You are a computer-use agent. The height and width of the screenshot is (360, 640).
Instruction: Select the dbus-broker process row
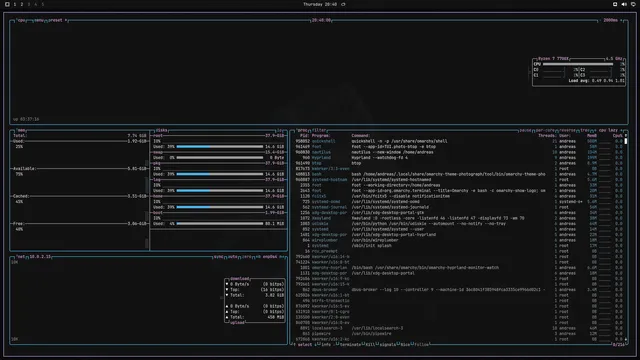pos(459,290)
